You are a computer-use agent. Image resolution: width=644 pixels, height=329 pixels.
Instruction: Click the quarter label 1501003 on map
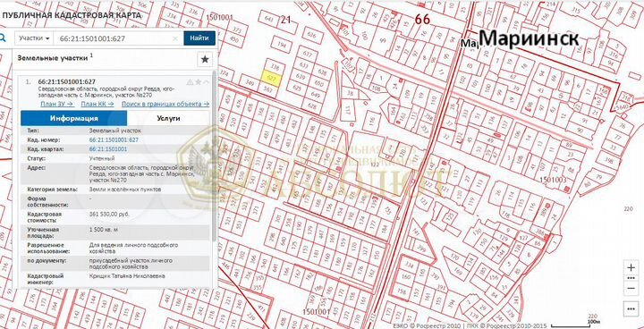[553, 180]
